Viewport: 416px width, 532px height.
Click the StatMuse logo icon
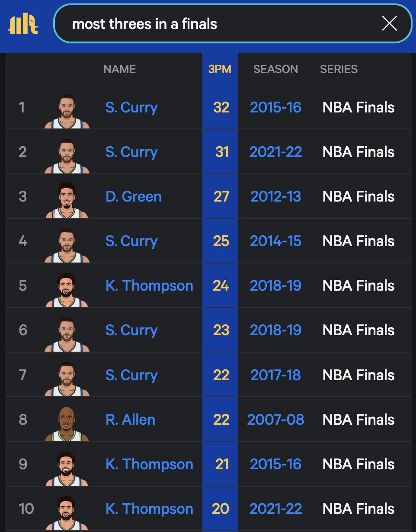pyautogui.click(x=23, y=23)
